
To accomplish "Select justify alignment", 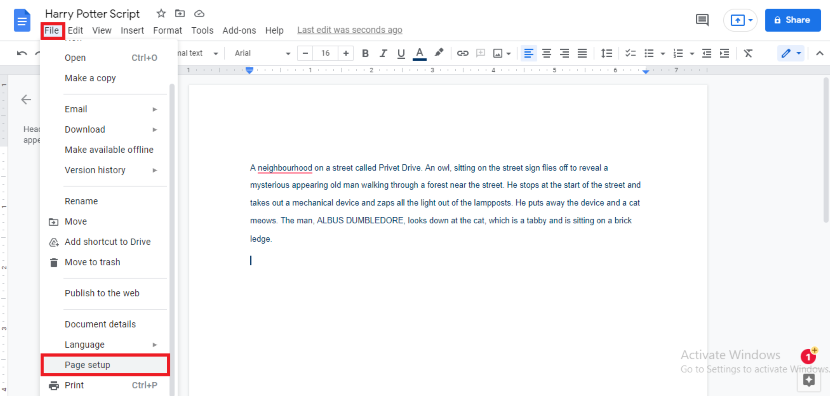I will [582, 53].
